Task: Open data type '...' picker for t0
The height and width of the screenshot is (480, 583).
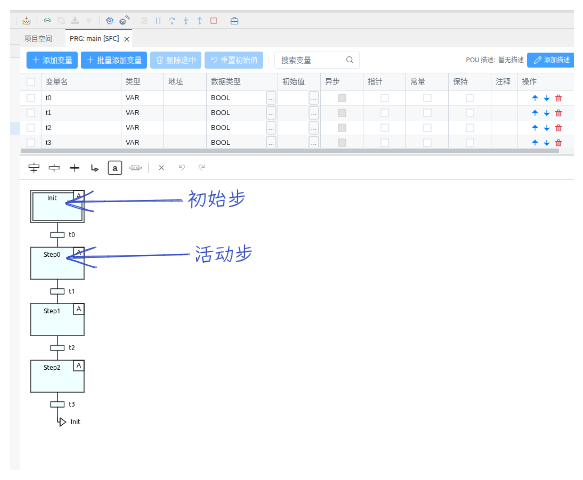Action: click(271, 98)
